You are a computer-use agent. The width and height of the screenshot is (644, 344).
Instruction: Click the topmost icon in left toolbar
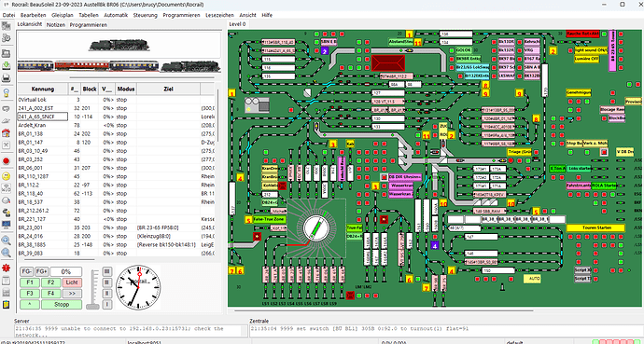[x=7, y=26]
